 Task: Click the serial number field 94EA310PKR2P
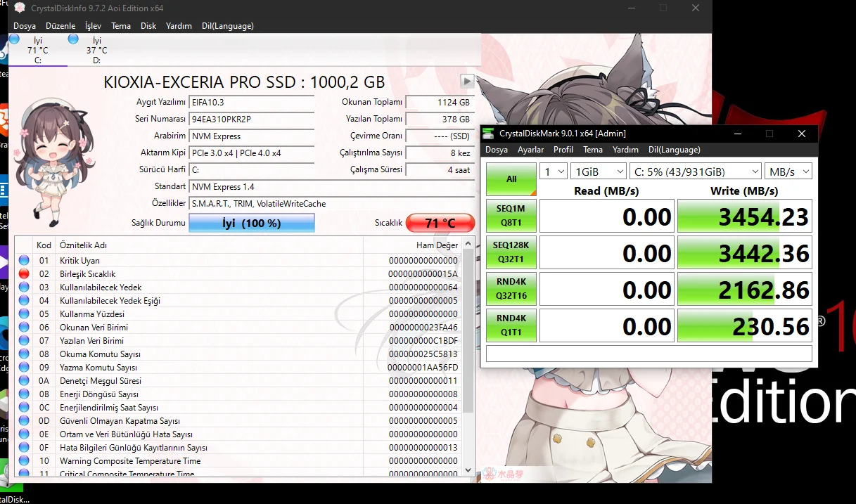click(x=252, y=119)
